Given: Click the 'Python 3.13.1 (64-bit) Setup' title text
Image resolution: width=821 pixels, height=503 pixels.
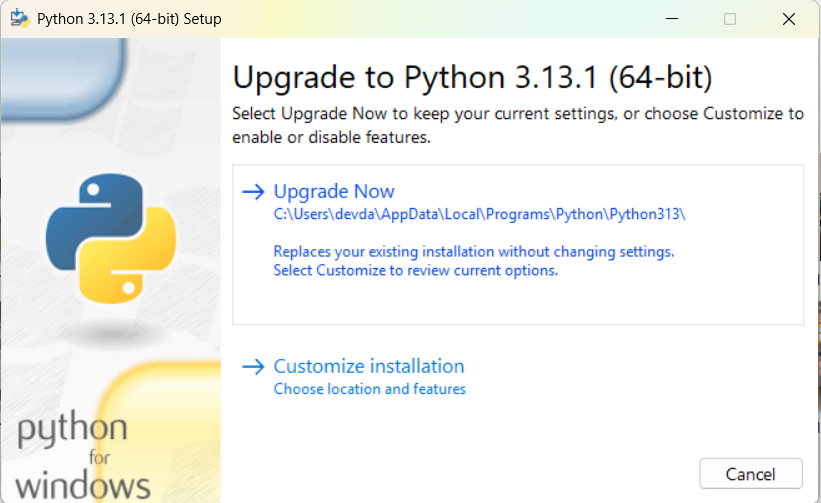Looking at the screenshot, I should tap(129, 19).
